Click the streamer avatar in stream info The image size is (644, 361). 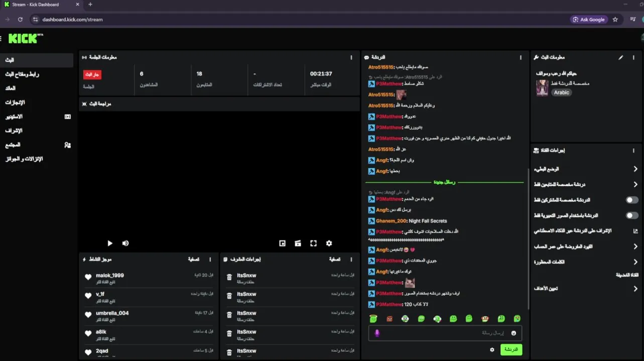(542, 88)
